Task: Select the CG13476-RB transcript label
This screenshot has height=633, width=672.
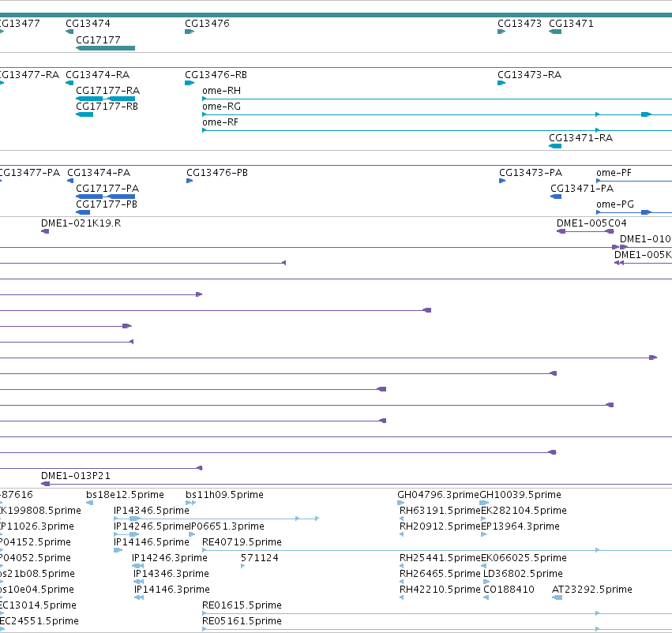Action: [x=216, y=75]
